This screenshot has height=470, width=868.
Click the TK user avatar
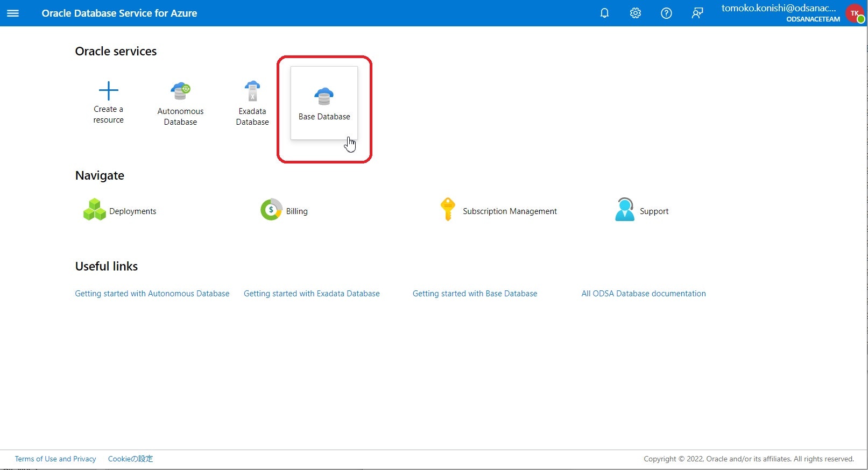(855, 13)
